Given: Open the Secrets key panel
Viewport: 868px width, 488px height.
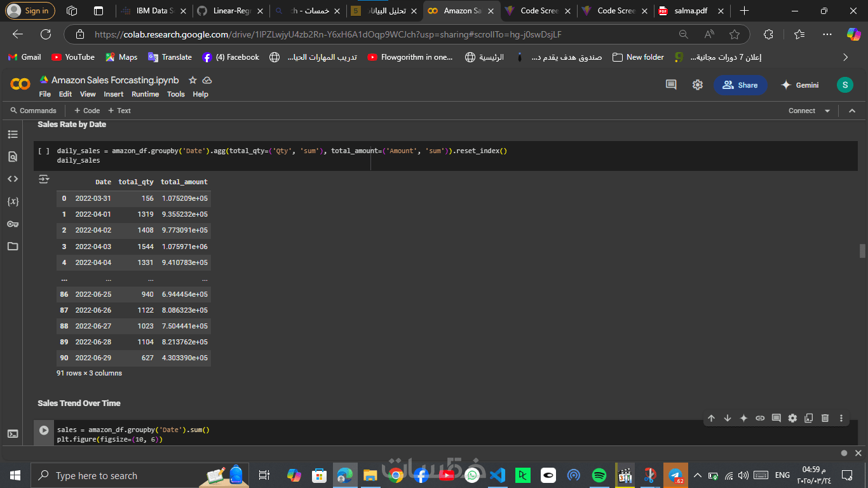Looking at the screenshot, I should (13, 224).
